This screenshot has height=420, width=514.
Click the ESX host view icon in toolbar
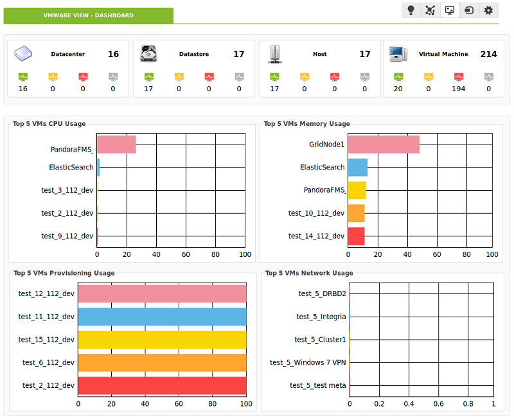(x=469, y=10)
